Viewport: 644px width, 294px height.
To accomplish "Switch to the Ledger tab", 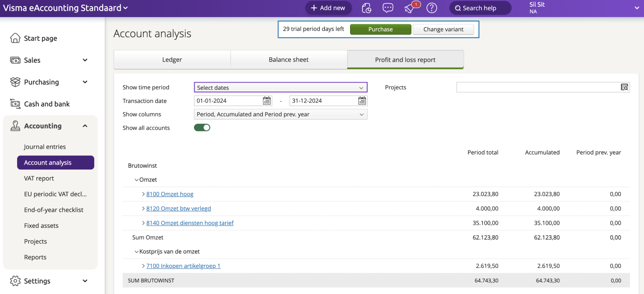I will pyautogui.click(x=172, y=59).
